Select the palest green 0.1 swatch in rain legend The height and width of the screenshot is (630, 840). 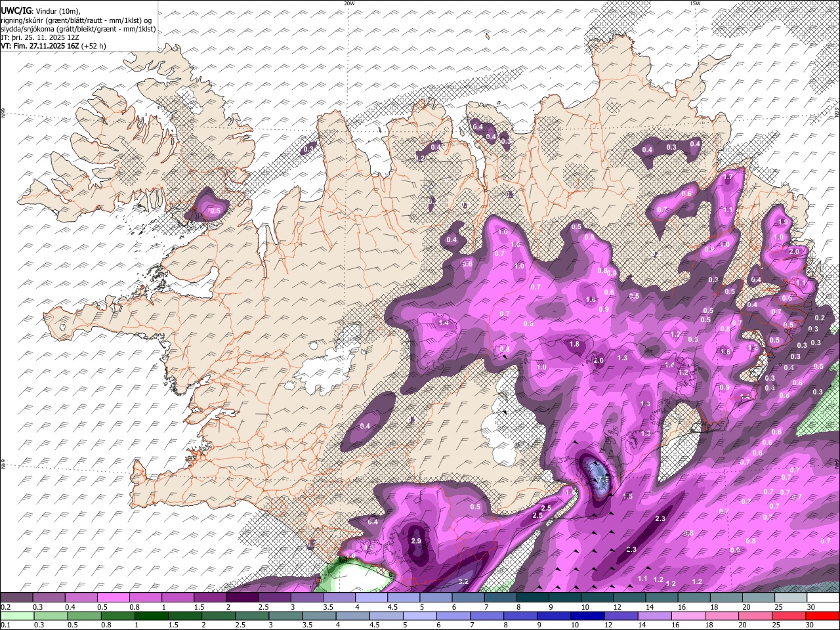pos(17,616)
